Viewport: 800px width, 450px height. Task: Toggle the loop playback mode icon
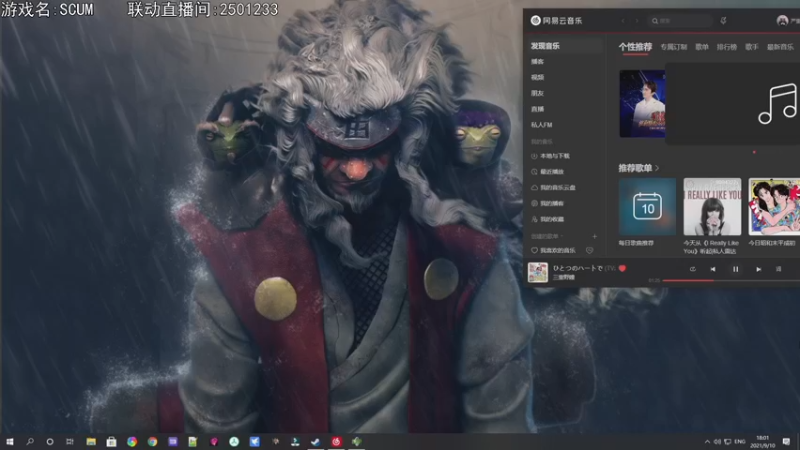tap(692, 269)
